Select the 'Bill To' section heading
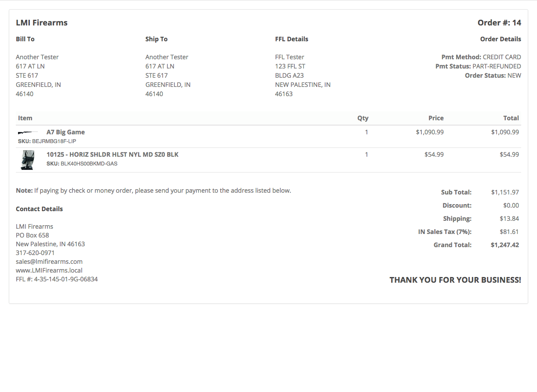Screen dimensions: 537x392 click(x=25, y=39)
